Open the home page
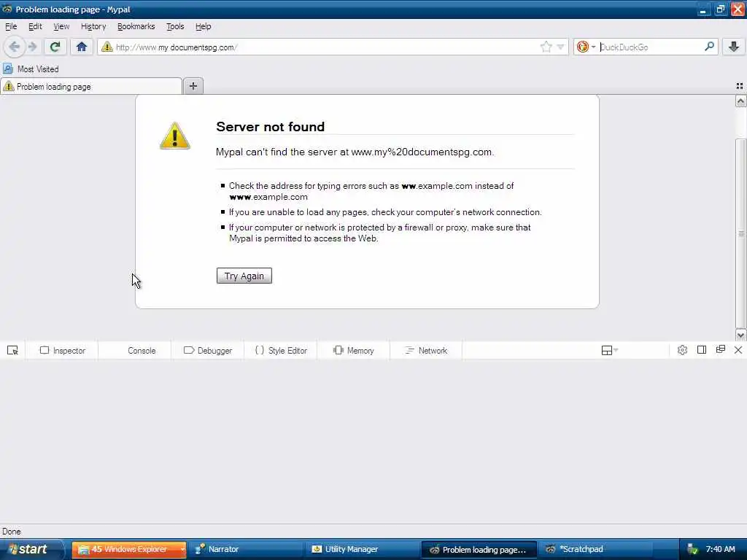747x560 pixels. pyautogui.click(x=82, y=47)
